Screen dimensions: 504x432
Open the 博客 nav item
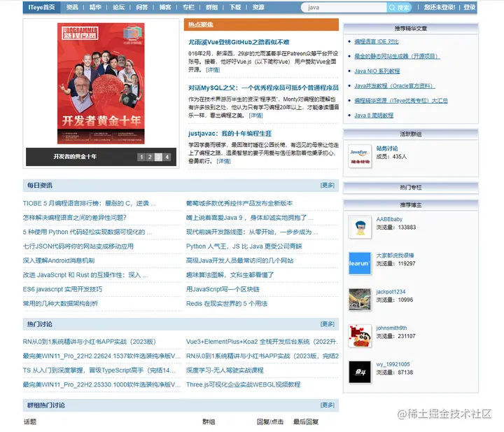[x=165, y=7]
